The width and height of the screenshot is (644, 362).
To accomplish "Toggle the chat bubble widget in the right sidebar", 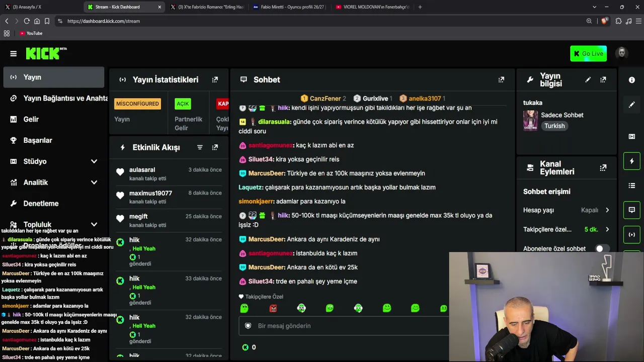I will pyautogui.click(x=632, y=210).
